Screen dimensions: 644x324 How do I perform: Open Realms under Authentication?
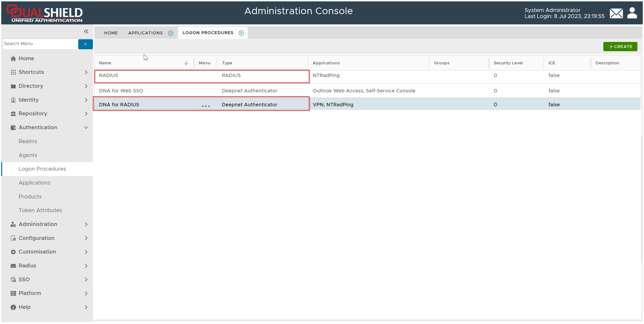pos(28,141)
